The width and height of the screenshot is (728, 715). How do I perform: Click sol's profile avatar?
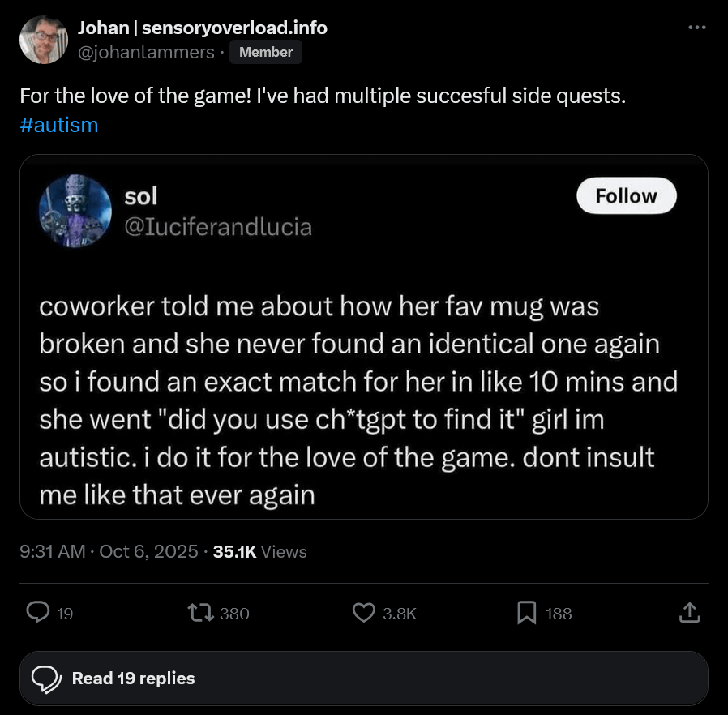pyautogui.click(x=75, y=211)
